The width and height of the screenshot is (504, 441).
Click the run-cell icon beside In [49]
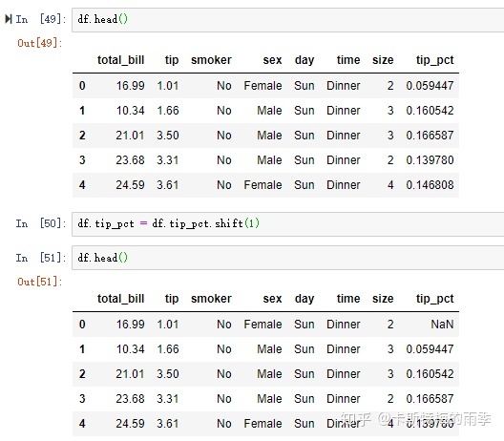pyautogui.click(x=9, y=19)
